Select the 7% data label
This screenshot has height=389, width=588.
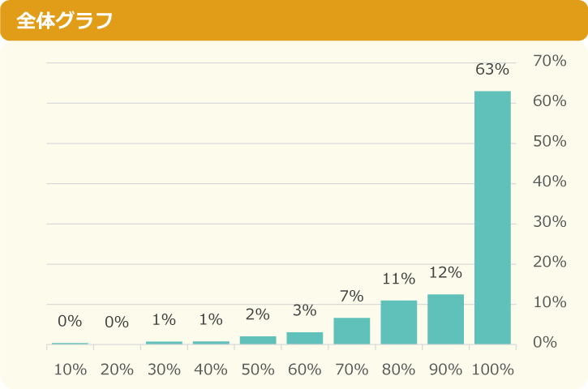point(351,296)
